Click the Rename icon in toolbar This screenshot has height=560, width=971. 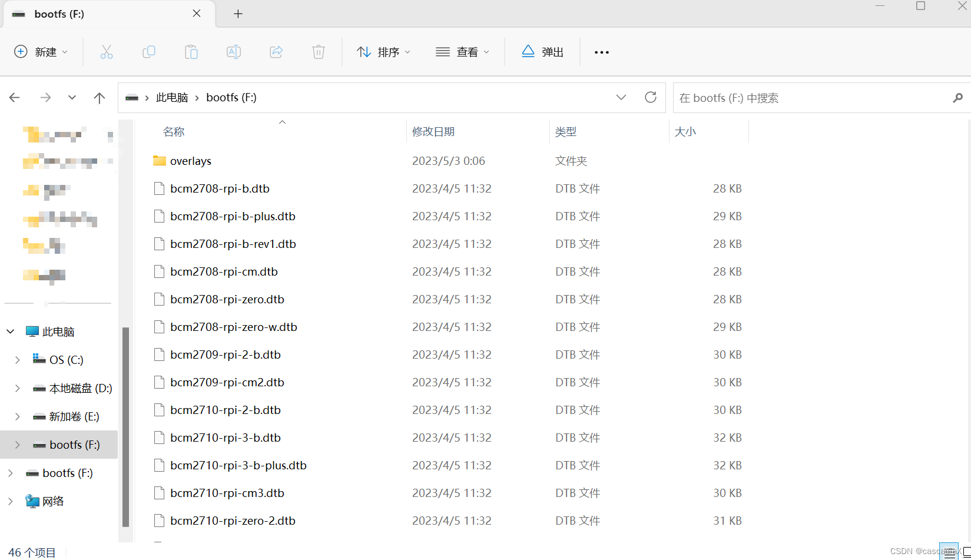(x=234, y=52)
